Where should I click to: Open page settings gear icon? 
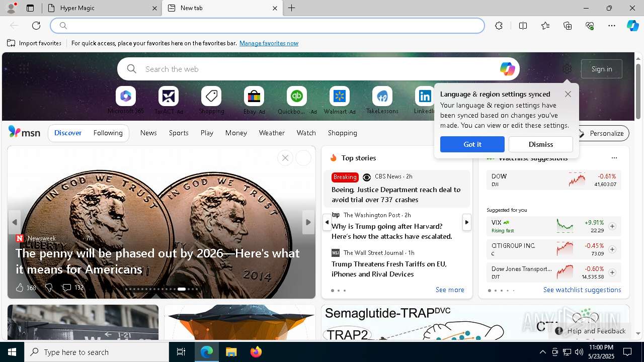[567, 69]
